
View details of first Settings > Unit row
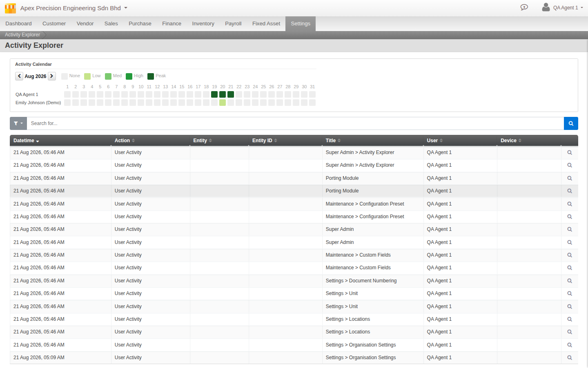(570, 293)
